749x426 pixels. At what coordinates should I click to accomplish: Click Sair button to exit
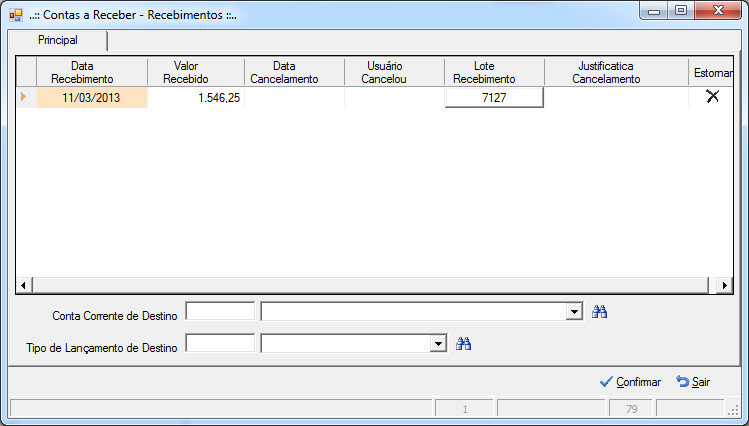693,382
